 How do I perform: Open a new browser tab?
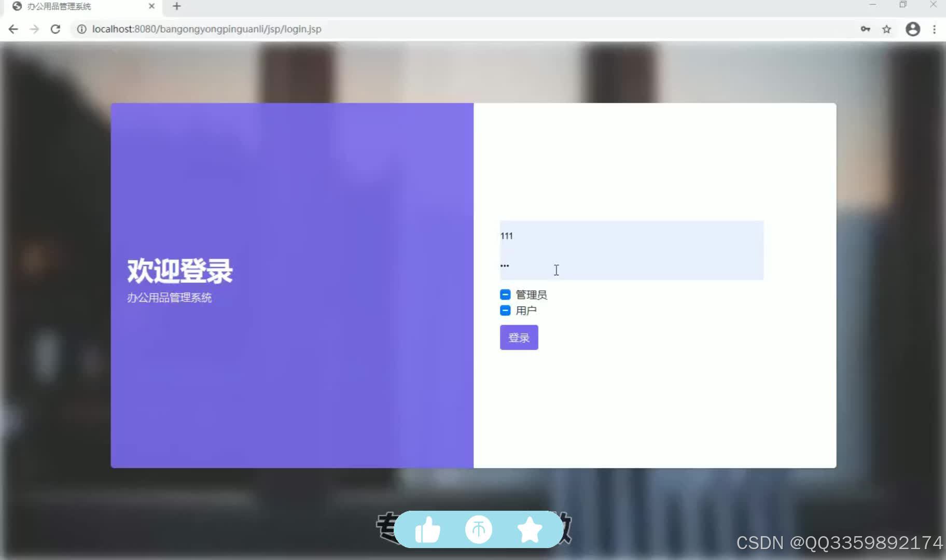[x=176, y=6]
